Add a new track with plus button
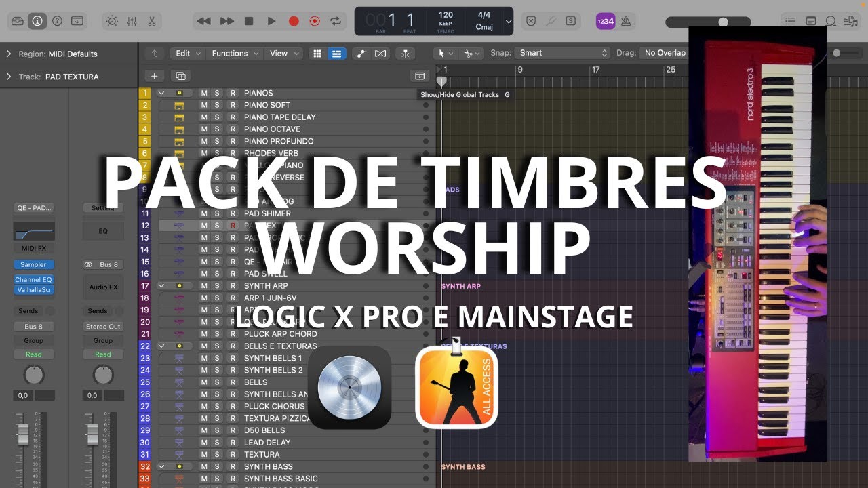The width and height of the screenshot is (868, 488). 155,76
